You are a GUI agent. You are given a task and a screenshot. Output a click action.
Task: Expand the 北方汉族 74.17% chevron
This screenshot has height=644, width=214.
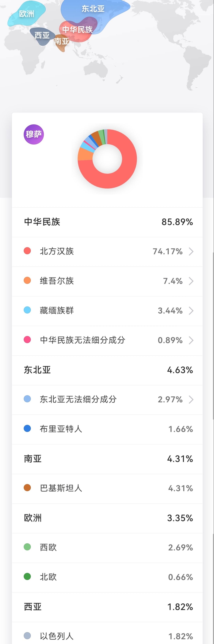[191, 251]
